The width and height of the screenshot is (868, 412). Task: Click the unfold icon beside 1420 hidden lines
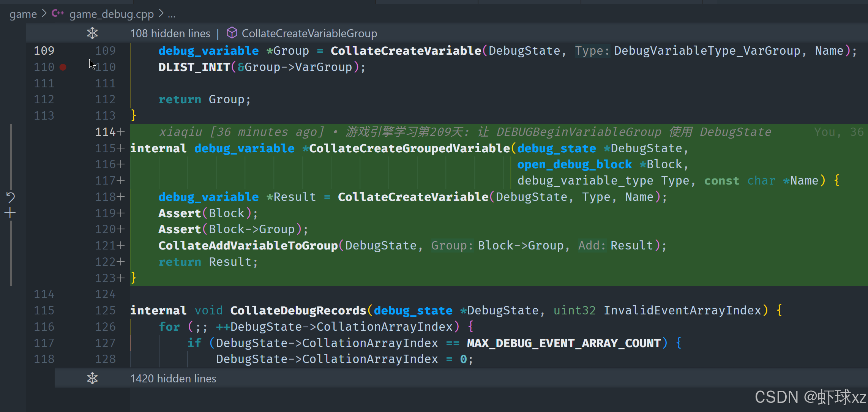tap(92, 378)
